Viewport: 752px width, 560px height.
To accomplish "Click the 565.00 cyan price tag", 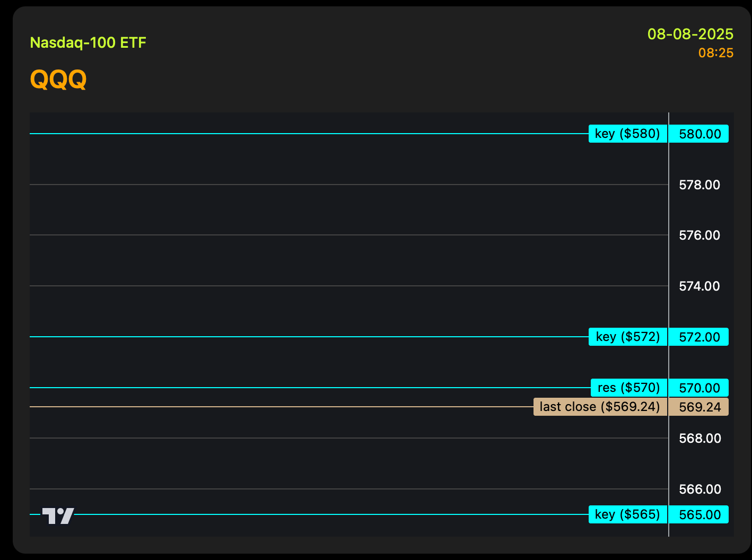I will pos(699,515).
